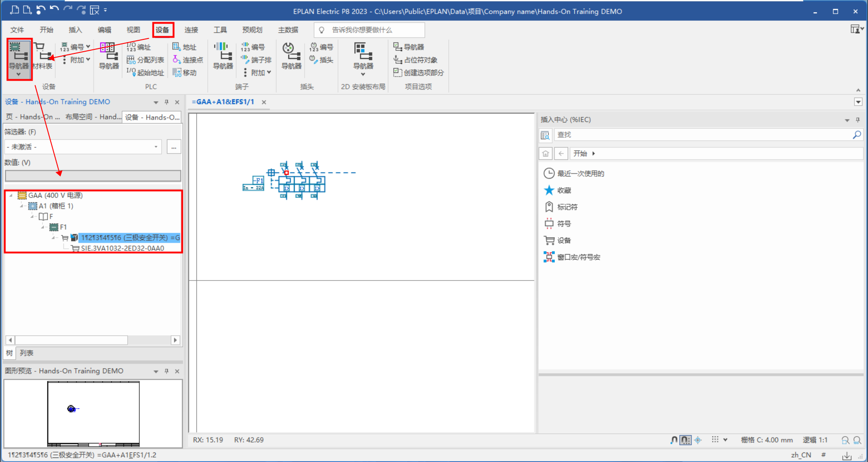The height and width of the screenshot is (462, 868).
Task: Open the plug (插头) navigator
Action: pyautogui.click(x=291, y=56)
